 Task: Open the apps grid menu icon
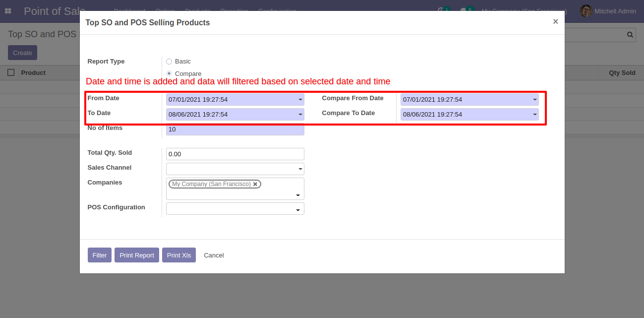pyautogui.click(x=8, y=11)
